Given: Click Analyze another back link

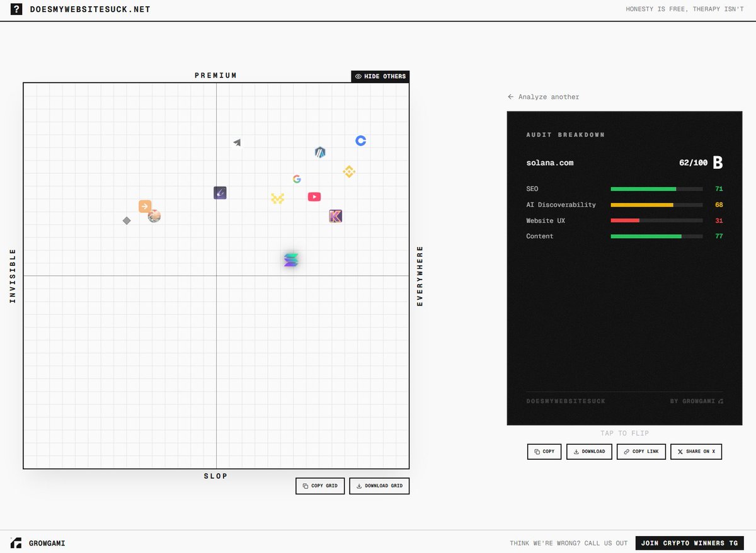Looking at the screenshot, I should pyautogui.click(x=543, y=97).
